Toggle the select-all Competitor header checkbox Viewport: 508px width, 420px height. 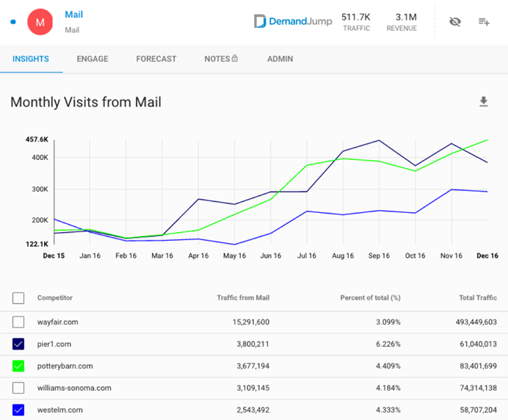coord(18,298)
